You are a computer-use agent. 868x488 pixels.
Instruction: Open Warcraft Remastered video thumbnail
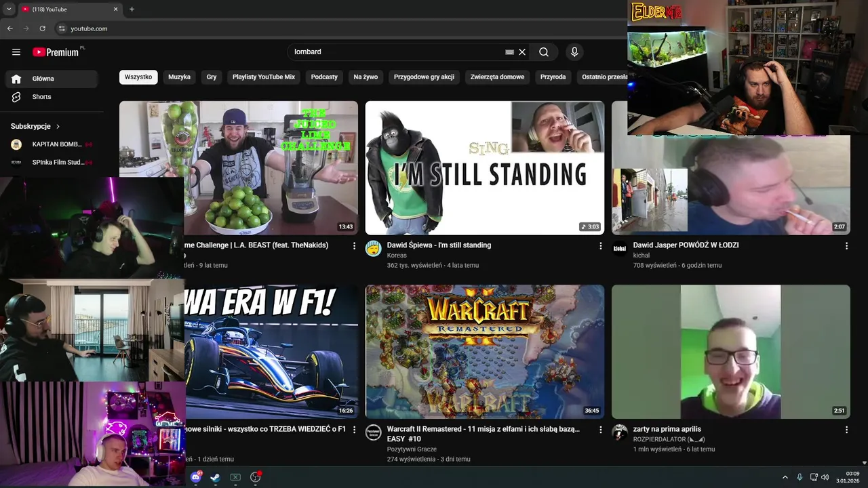485,351
